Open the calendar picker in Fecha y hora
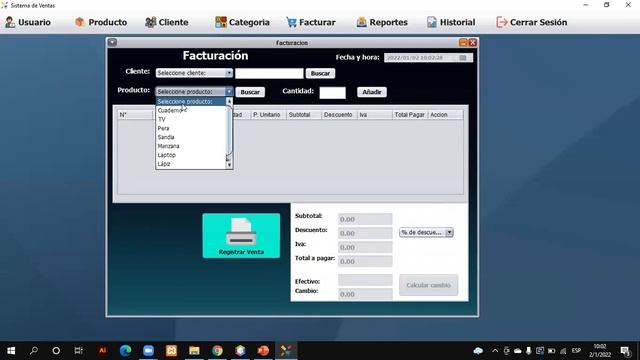This screenshot has height=360, width=640. tap(463, 58)
